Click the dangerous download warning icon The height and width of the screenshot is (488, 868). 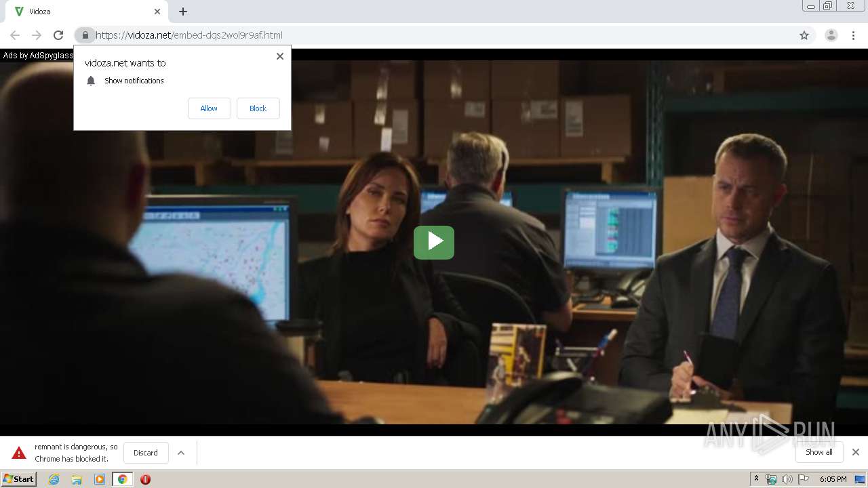(x=19, y=453)
